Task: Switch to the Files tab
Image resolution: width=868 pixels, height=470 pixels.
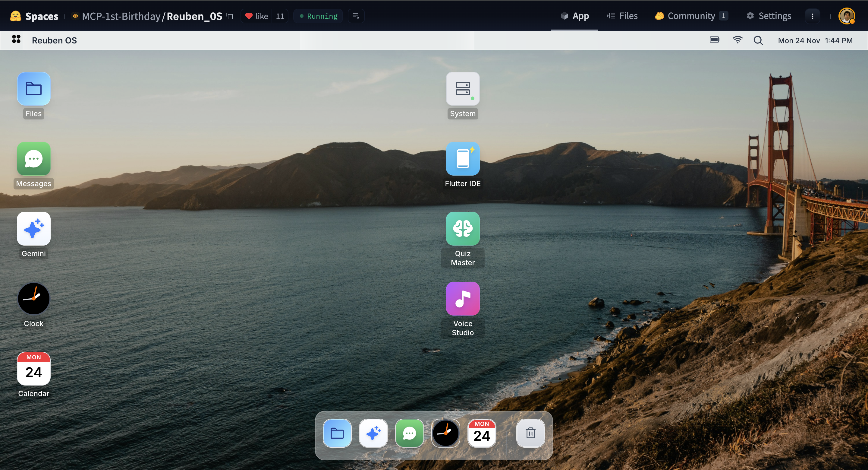Action: pos(622,16)
